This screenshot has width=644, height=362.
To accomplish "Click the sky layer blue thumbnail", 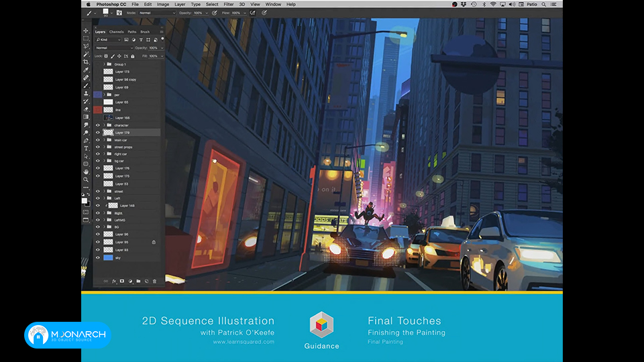I will point(108,257).
